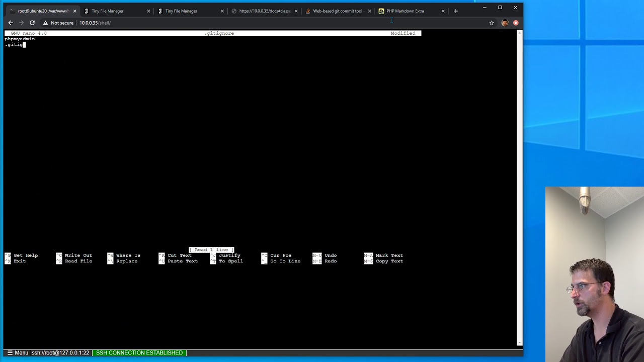Click the Mark Text shortcut in nano

tap(383, 255)
